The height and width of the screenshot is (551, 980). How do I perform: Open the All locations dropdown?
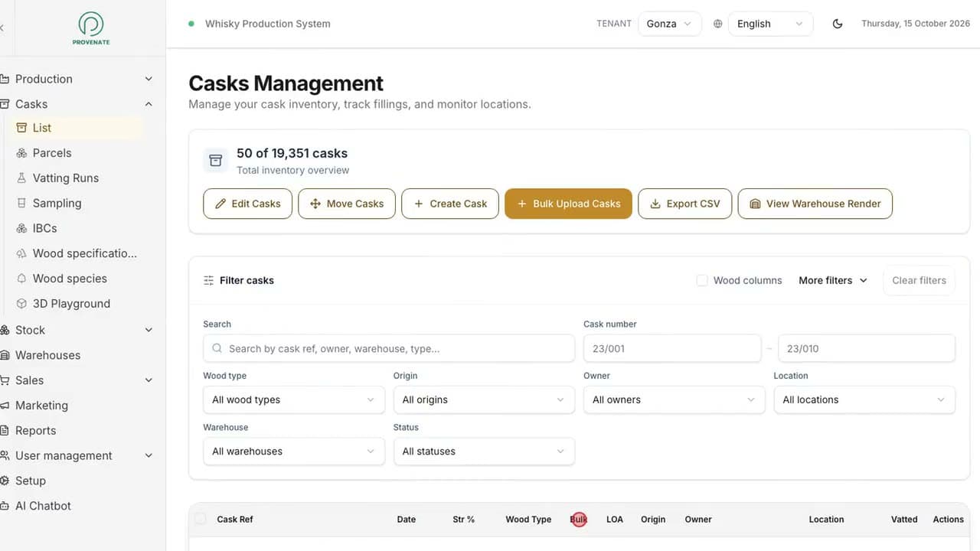click(864, 399)
